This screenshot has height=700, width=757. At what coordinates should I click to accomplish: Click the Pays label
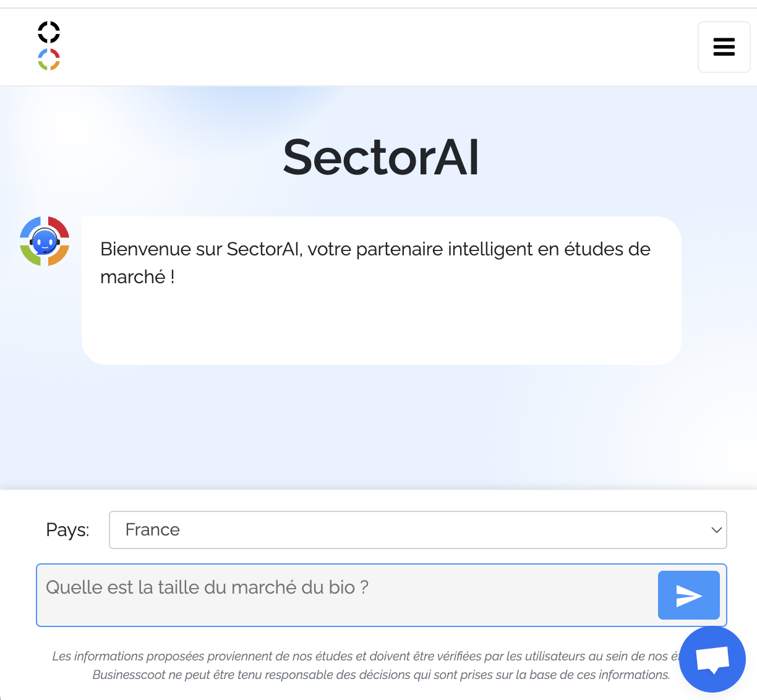pyautogui.click(x=67, y=530)
